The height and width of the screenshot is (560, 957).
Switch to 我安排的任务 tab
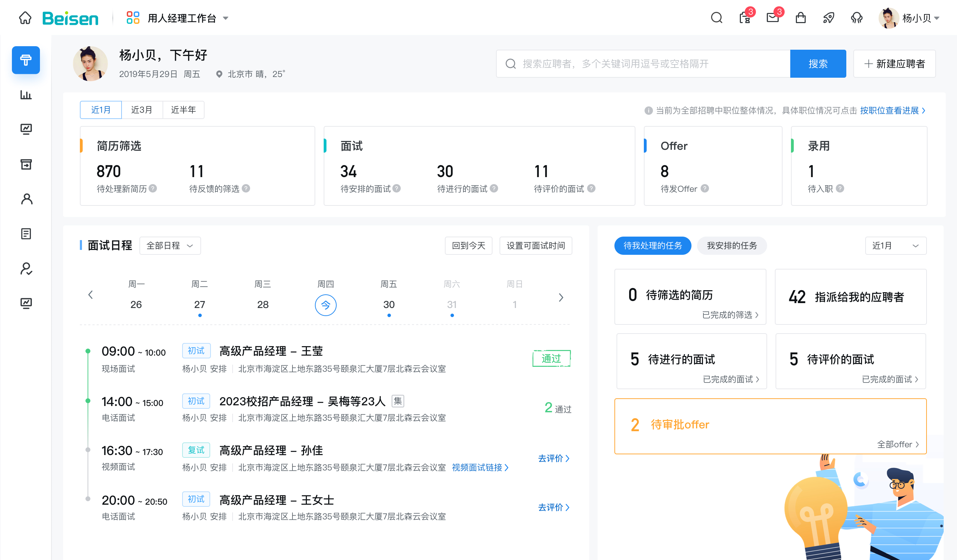pos(732,245)
